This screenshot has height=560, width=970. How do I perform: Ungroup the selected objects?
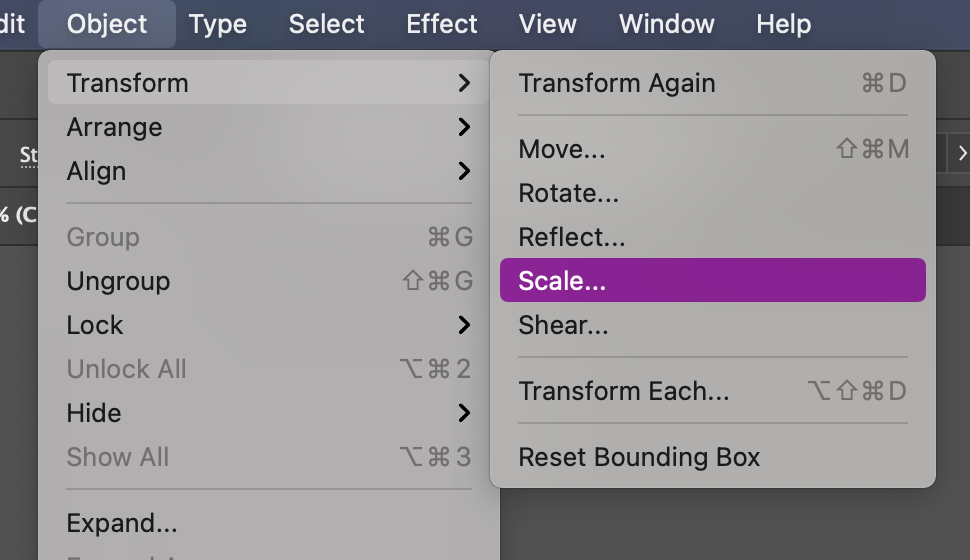click(118, 281)
